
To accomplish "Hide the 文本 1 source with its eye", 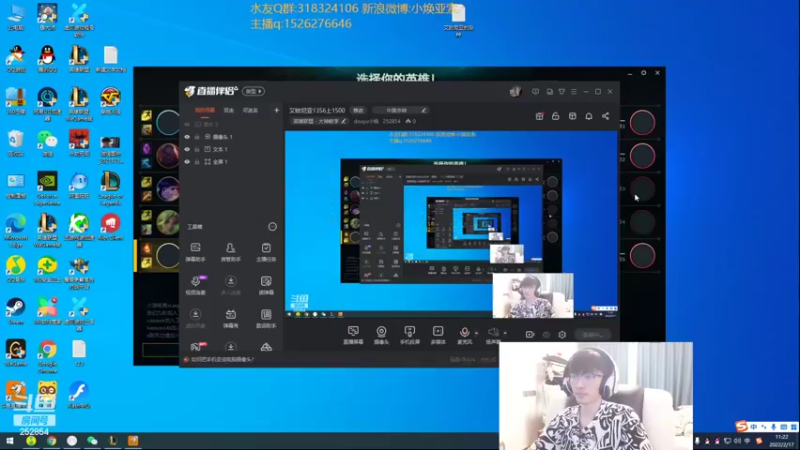I will pyautogui.click(x=187, y=149).
